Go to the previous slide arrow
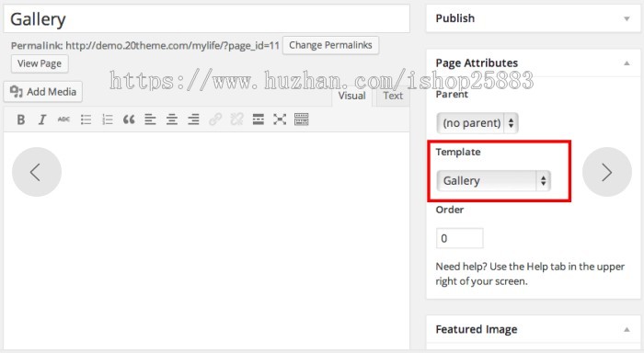 click(x=37, y=172)
